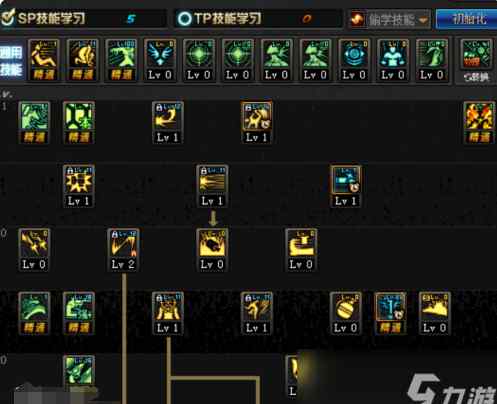This screenshot has height=404, width=497.
Task: Click the blue timer skill with clock badge Lv 1
Action: pos(346,186)
